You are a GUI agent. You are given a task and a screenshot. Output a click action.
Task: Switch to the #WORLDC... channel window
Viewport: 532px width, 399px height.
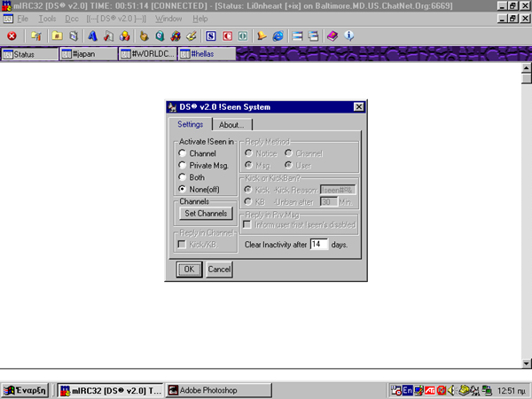147,54
